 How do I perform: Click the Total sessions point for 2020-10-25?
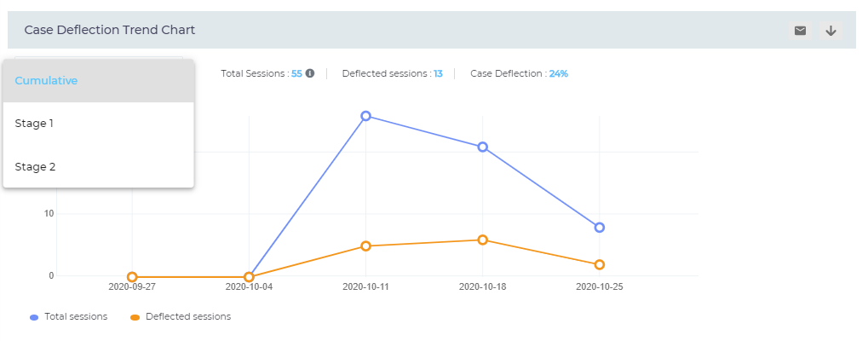(x=600, y=228)
